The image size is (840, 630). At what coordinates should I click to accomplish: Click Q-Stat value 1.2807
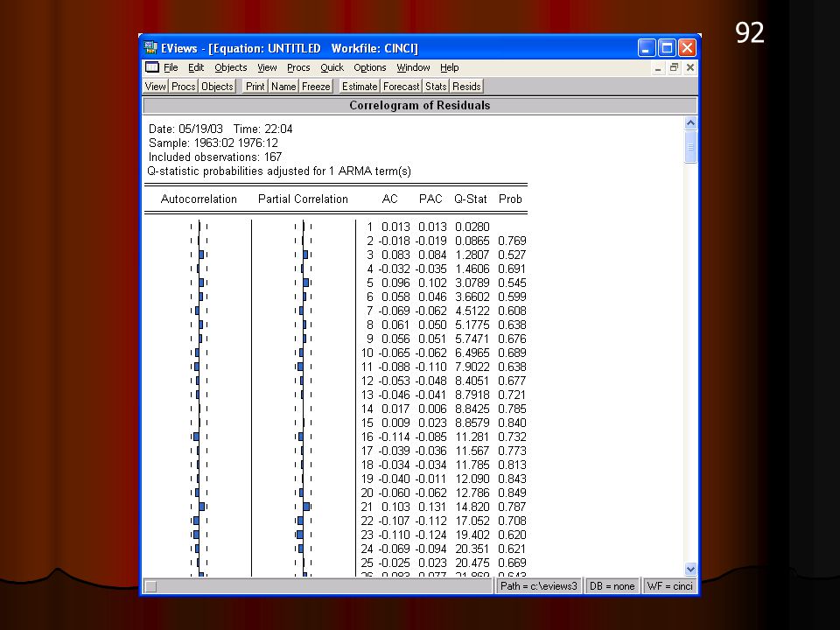(472, 255)
